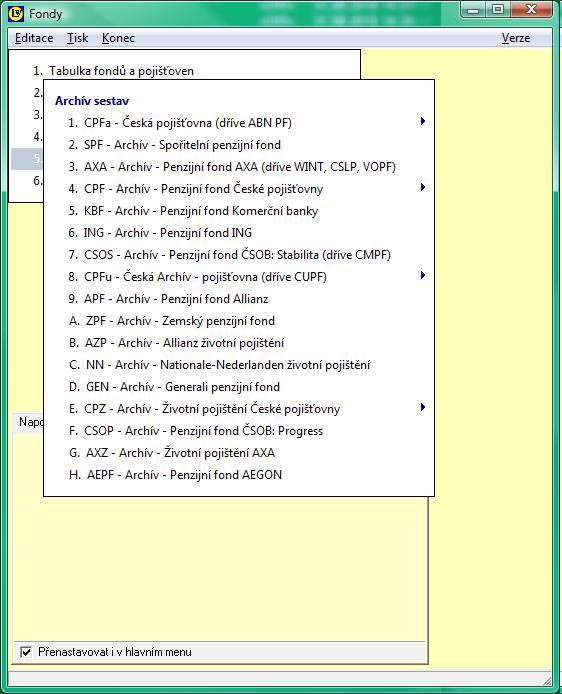Minimize the Fondy window
This screenshot has height=694, width=562.
[x=473, y=10]
